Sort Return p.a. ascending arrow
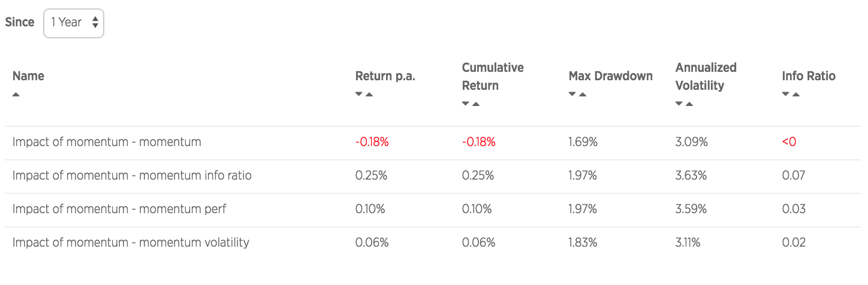Viewport: 868px width, 285px height. (x=369, y=95)
